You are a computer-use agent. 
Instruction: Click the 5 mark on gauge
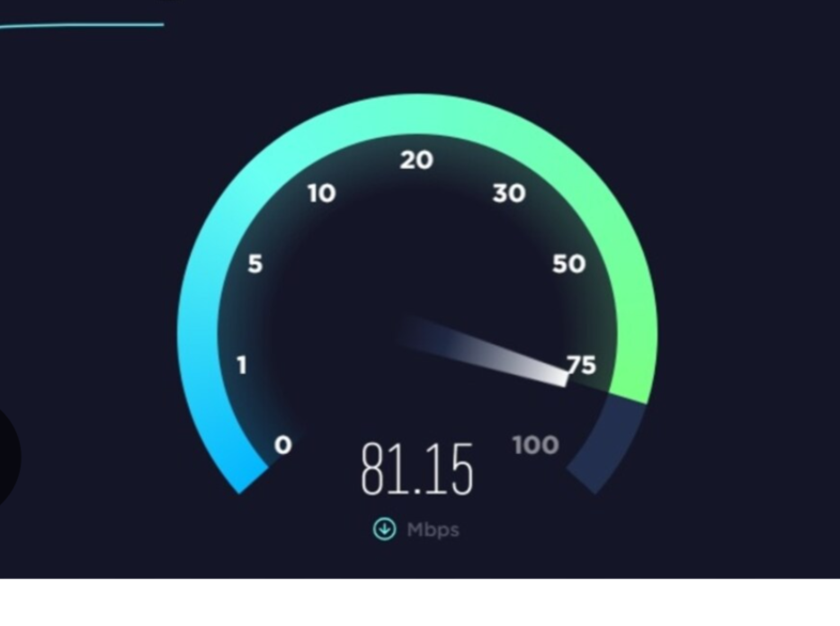[255, 264]
